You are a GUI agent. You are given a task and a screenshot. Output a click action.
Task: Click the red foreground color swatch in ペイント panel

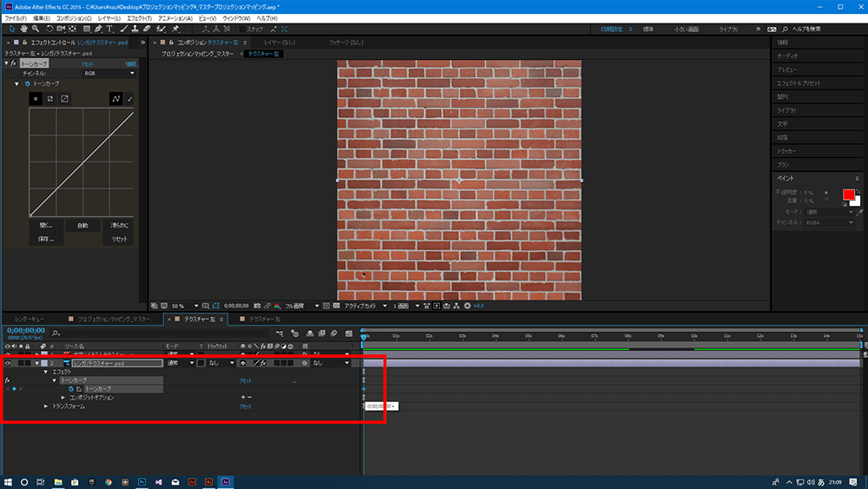tap(847, 194)
